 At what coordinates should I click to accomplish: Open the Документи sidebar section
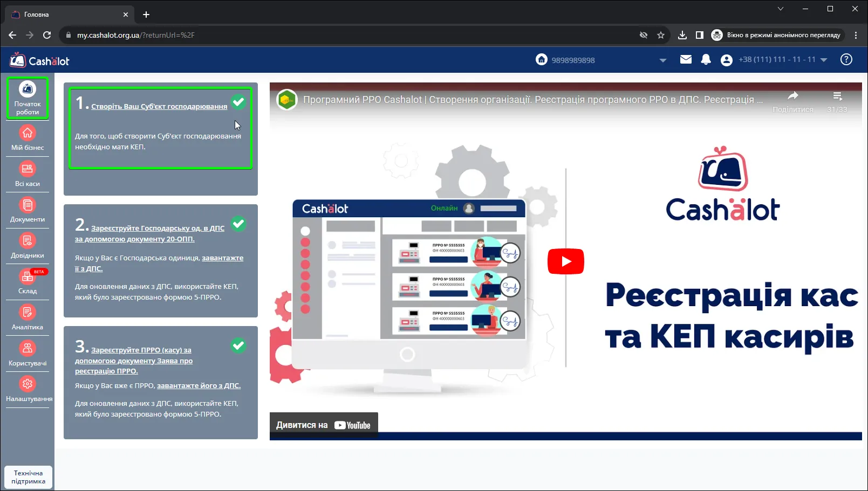(x=28, y=210)
